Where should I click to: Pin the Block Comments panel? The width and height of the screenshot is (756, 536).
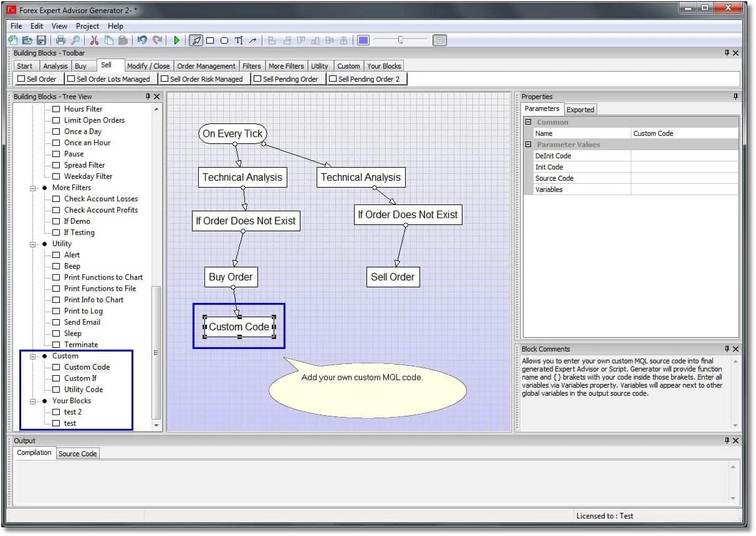[727, 349]
